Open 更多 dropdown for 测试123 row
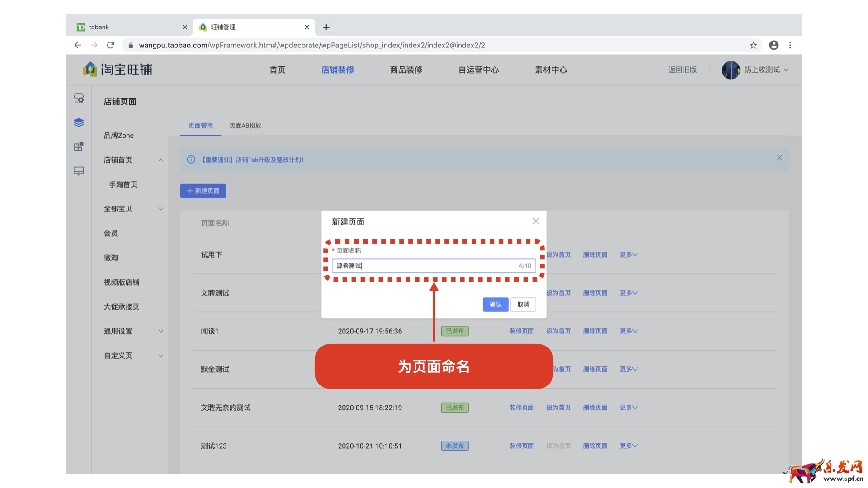 click(628, 446)
